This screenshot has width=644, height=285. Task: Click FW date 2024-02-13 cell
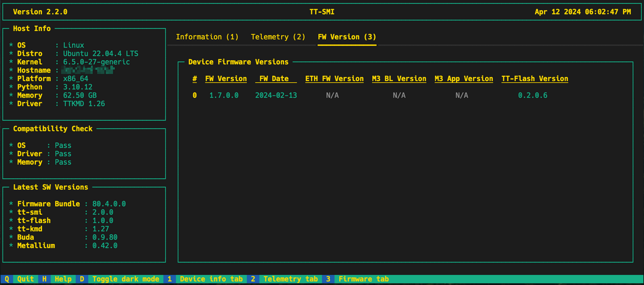(x=276, y=96)
